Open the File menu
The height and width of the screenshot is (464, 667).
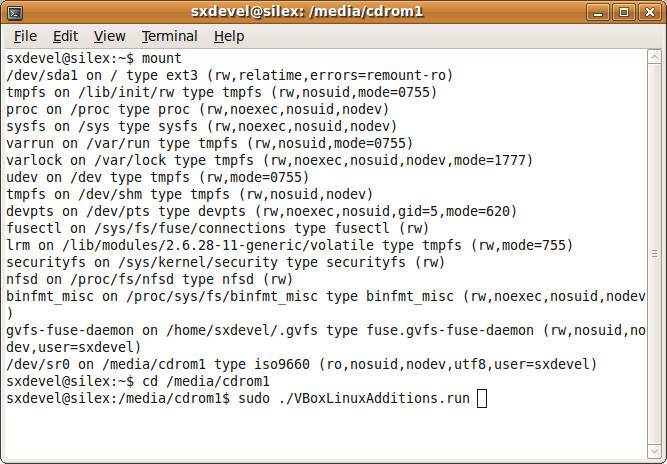click(25, 37)
